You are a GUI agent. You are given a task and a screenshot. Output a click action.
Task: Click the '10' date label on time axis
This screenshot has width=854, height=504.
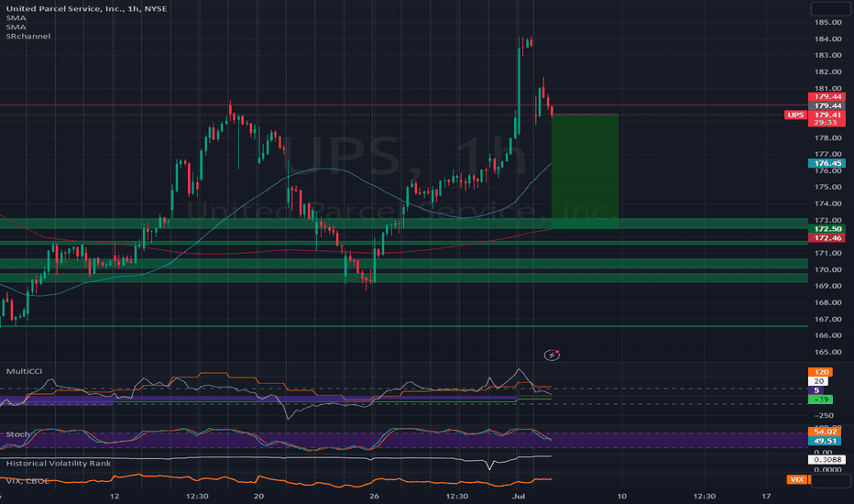[x=621, y=496]
